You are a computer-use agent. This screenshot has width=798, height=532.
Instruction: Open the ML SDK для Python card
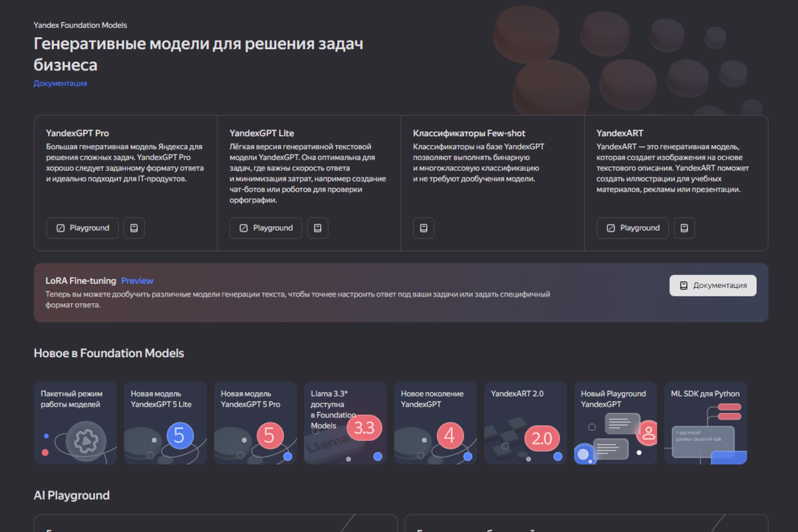pos(705,423)
